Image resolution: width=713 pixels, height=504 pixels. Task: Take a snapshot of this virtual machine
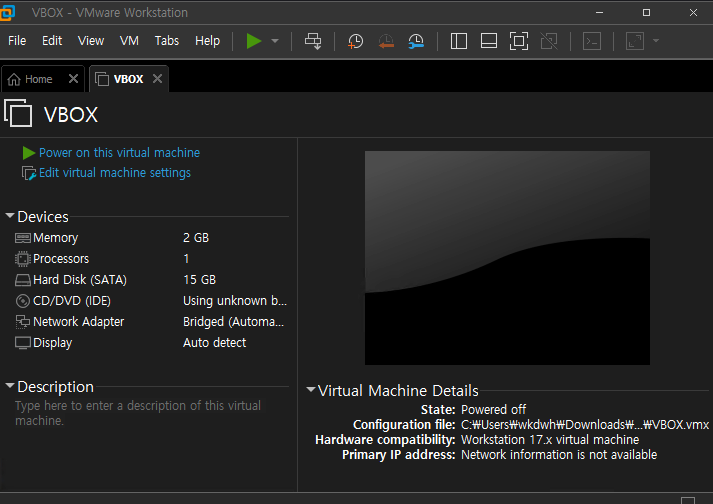click(355, 41)
